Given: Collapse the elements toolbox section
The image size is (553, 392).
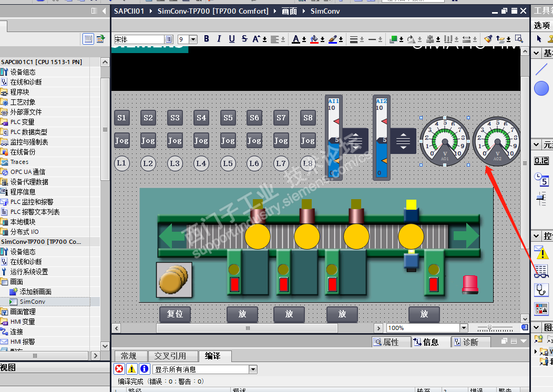Looking at the screenshot, I should coord(536,145).
